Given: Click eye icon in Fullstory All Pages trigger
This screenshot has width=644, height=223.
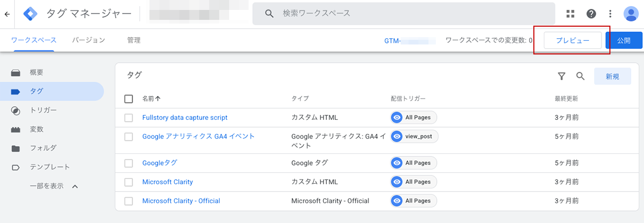Looking at the screenshot, I should (397, 118).
